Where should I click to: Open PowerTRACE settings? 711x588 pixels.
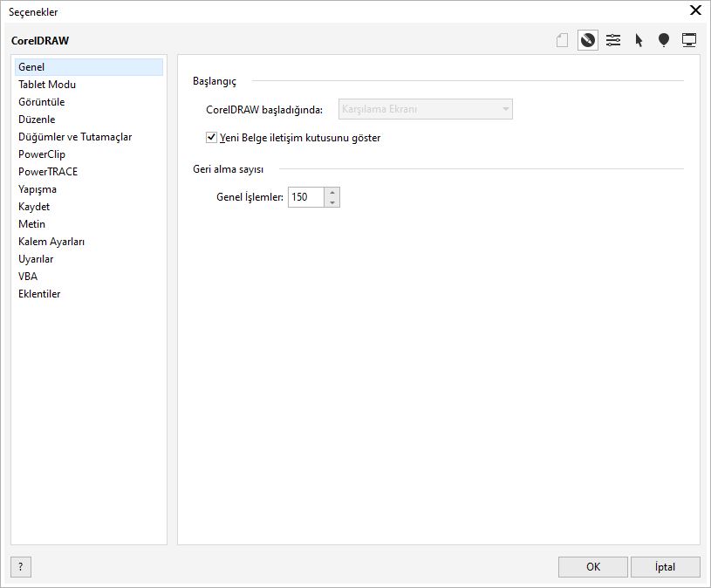(89, 171)
